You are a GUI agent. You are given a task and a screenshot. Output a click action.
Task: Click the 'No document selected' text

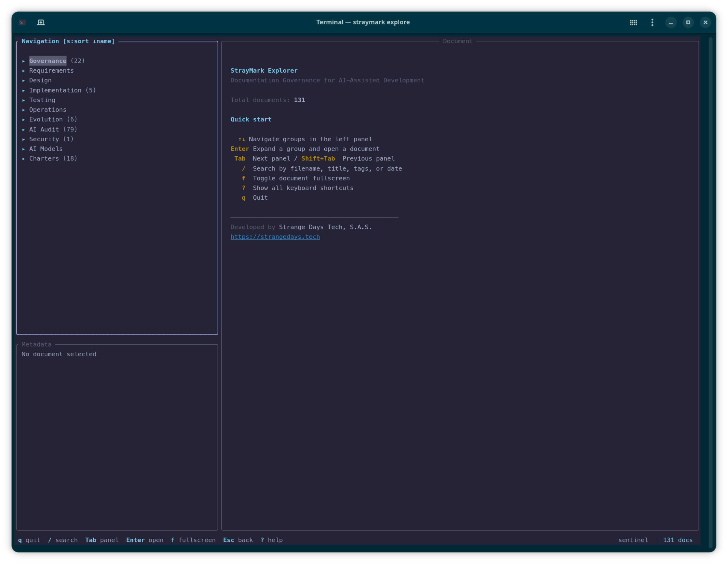[59, 354]
